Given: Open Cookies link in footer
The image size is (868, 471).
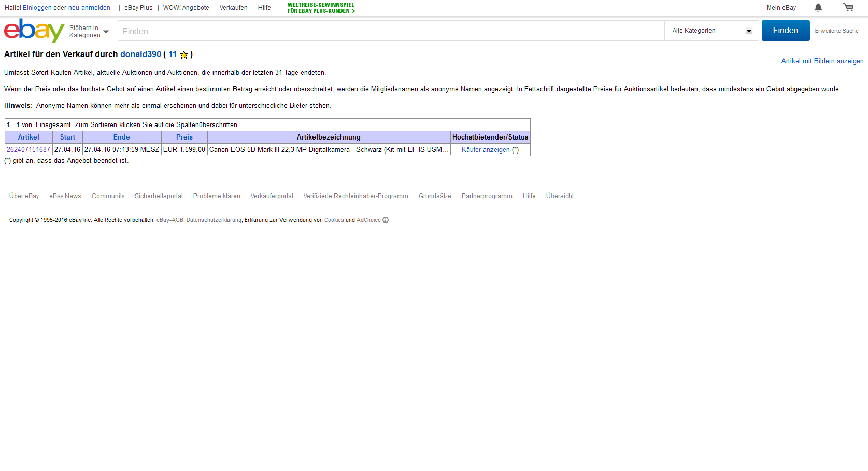Looking at the screenshot, I should (x=334, y=220).
